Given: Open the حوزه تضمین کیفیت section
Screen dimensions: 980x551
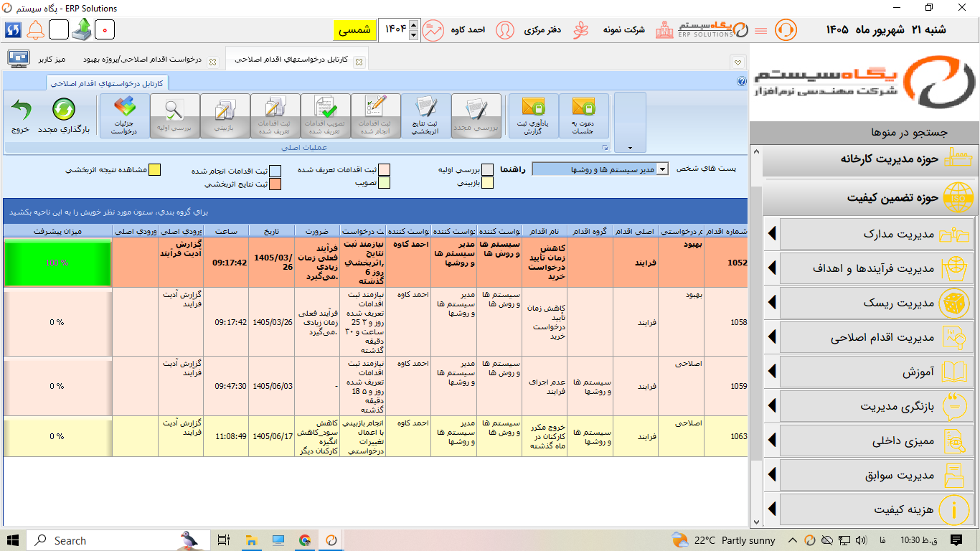Looking at the screenshot, I should tap(870, 197).
